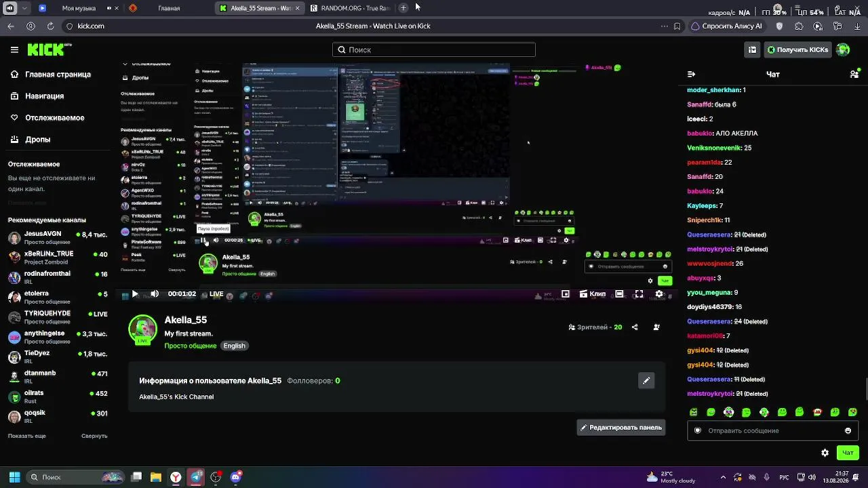The image size is (868, 488).
Task: Click Получить KICKs button
Action: (x=797, y=49)
